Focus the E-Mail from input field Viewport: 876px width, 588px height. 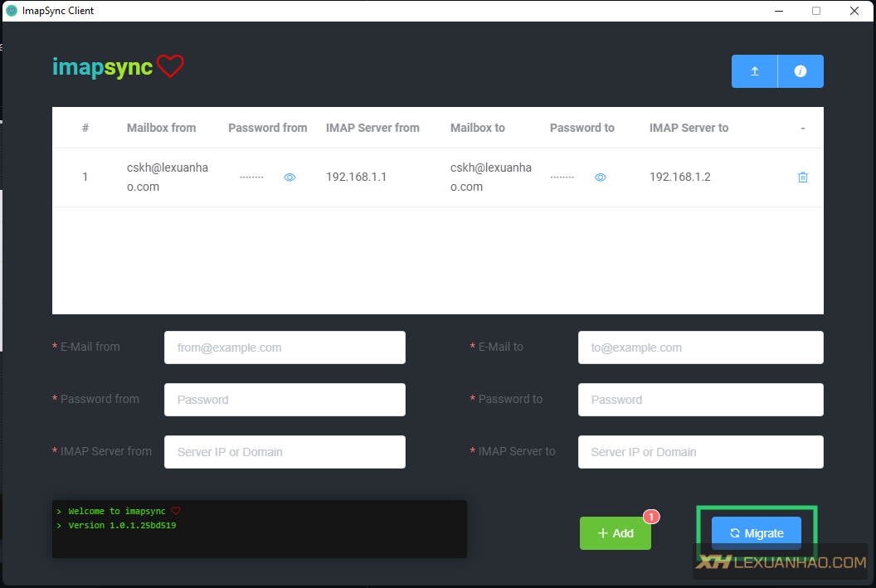click(x=285, y=347)
